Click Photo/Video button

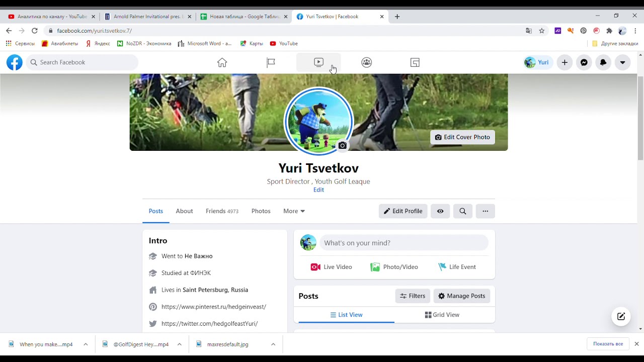(394, 267)
